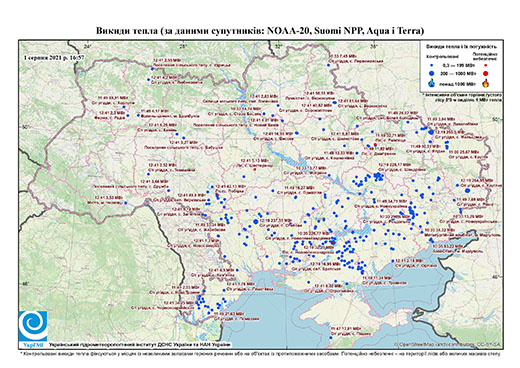Select the large red circle legend symbol

486,73
